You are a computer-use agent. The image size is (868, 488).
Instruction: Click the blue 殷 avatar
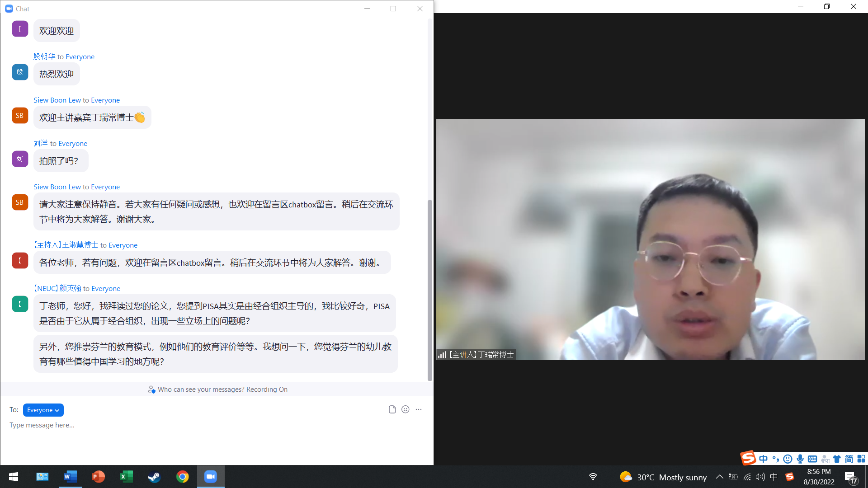[20, 72]
